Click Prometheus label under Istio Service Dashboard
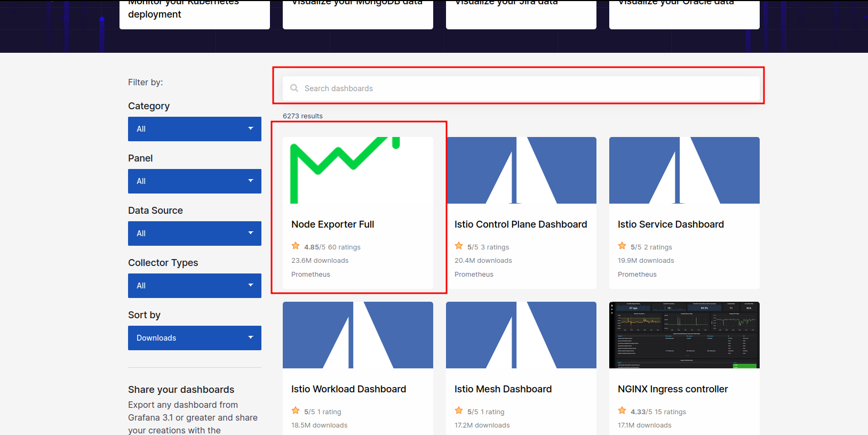 [x=637, y=275]
